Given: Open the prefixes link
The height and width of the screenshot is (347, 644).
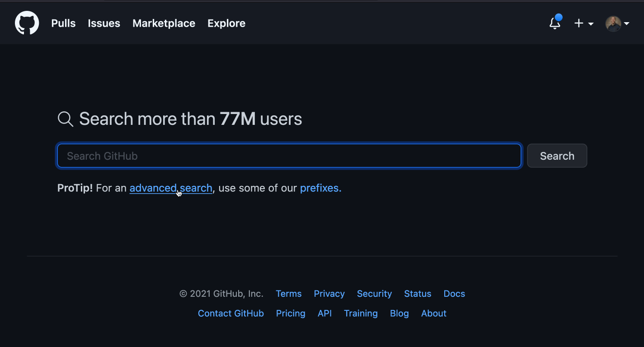Looking at the screenshot, I should pyautogui.click(x=320, y=188).
